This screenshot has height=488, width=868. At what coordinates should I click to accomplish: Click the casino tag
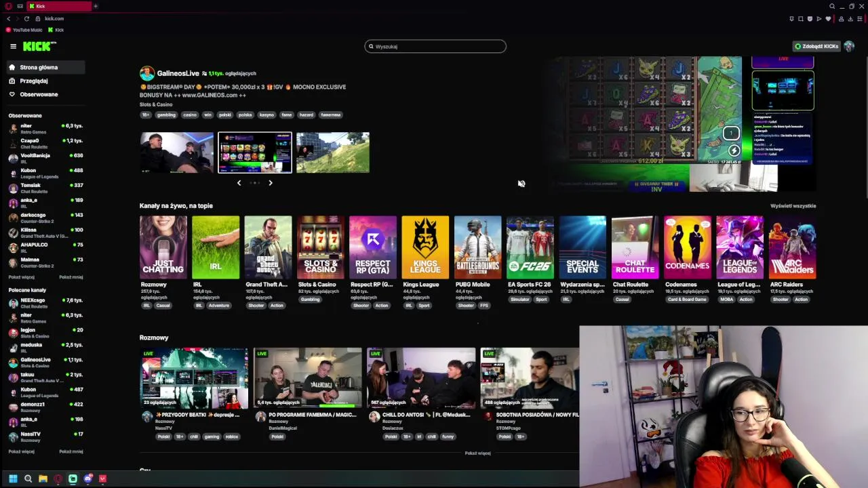point(190,115)
